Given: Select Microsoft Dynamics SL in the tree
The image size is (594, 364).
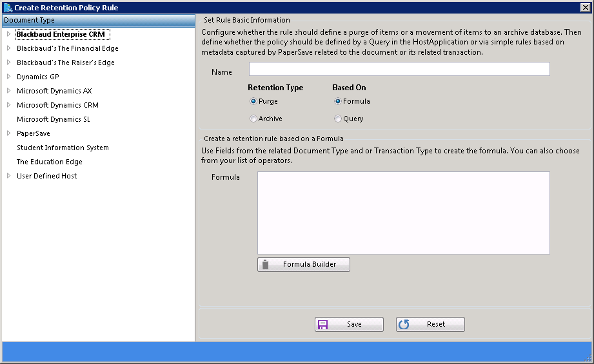Looking at the screenshot, I should coord(54,119).
